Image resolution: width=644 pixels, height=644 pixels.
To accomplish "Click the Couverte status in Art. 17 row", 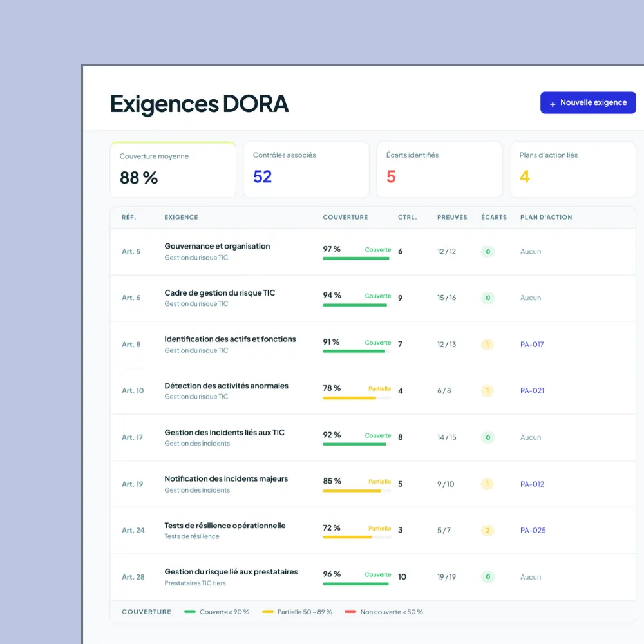I will 378,435.
